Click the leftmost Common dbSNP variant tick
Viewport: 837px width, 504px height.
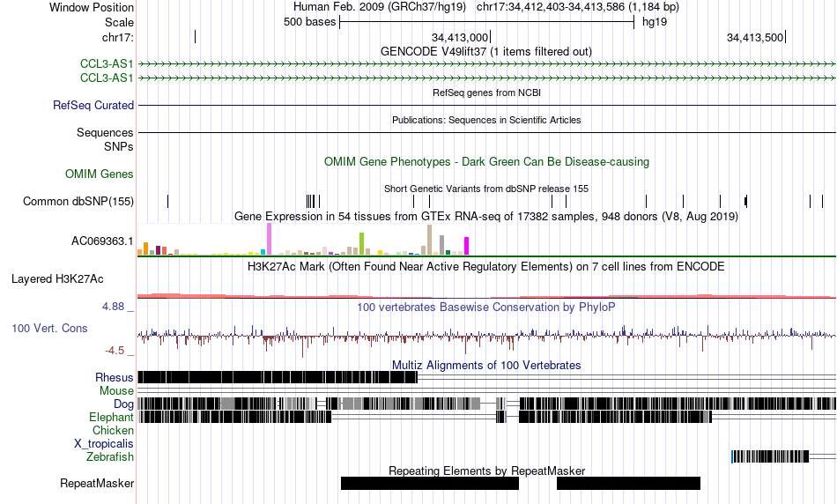pyautogui.click(x=167, y=201)
